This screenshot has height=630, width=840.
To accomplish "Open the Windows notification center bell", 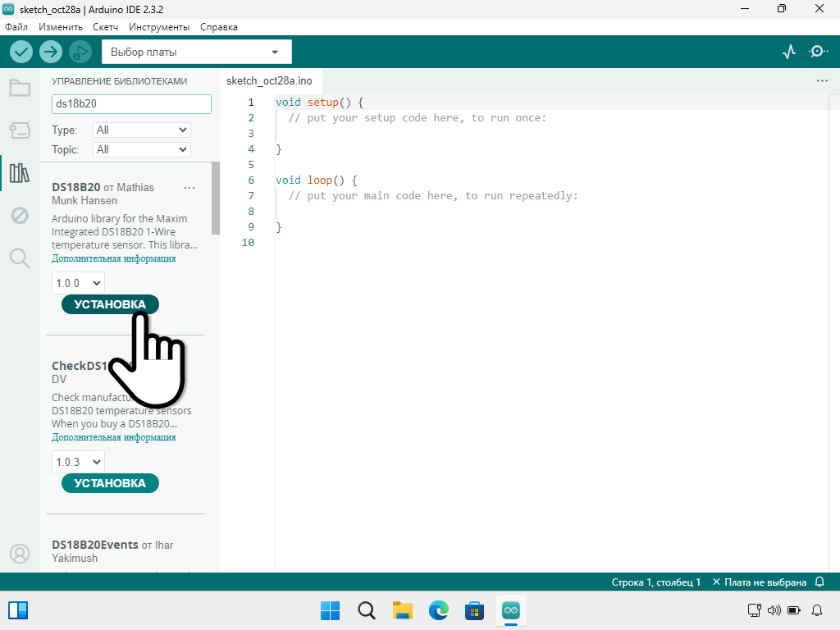I will (x=817, y=610).
